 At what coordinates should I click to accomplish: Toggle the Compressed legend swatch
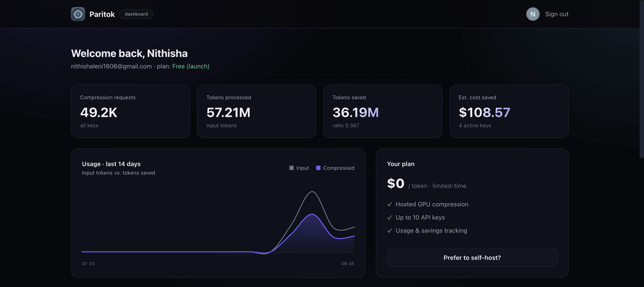pyautogui.click(x=318, y=168)
